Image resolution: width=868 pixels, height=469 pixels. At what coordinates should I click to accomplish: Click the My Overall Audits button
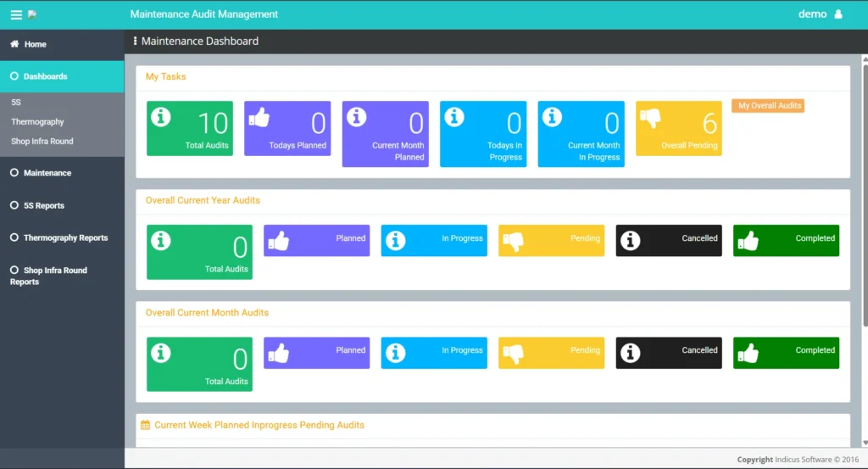click(x=768, y=106)
